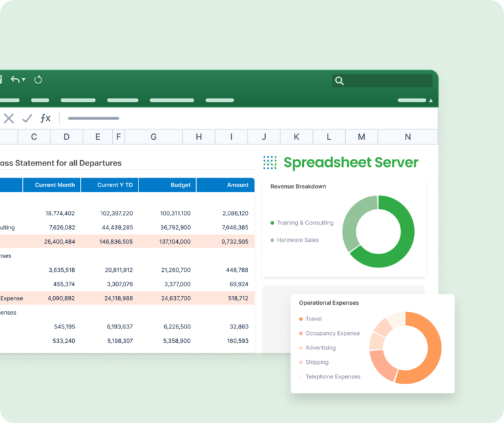Click the Undo arrow icon

coord(15,79)
